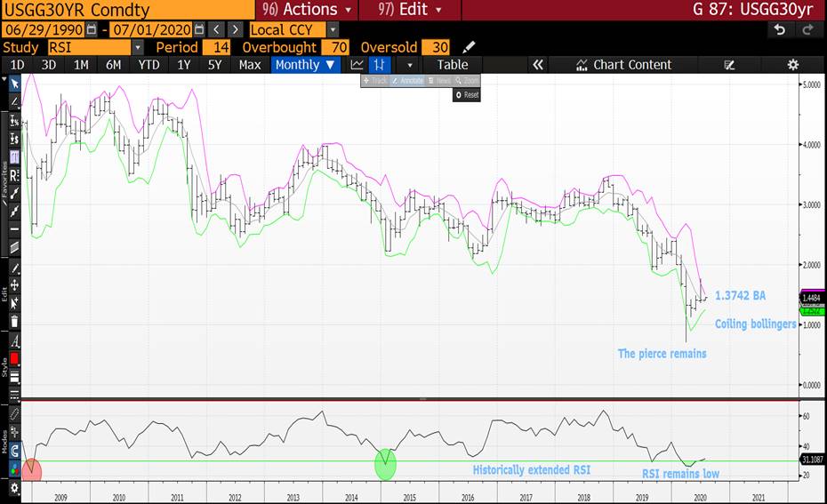Pick the R regression tool
Screen dimensions: 827x504
[x=15, y=176]
